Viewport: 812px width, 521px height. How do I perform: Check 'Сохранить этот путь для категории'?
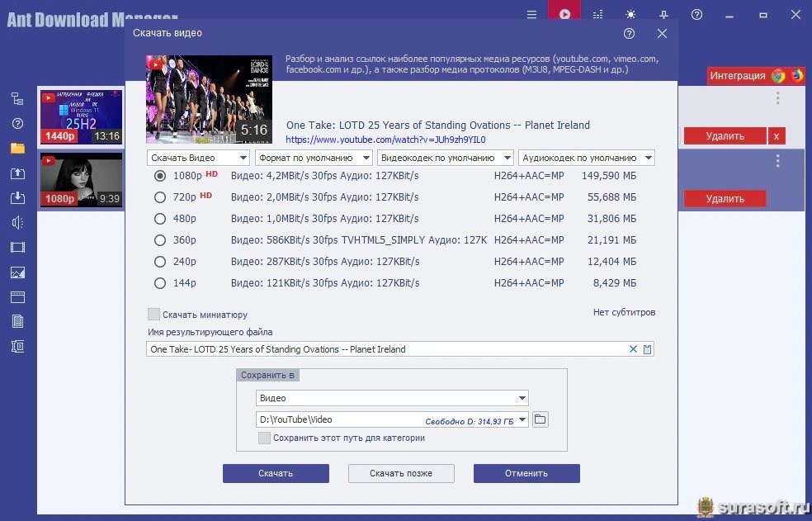pos(264,438)
